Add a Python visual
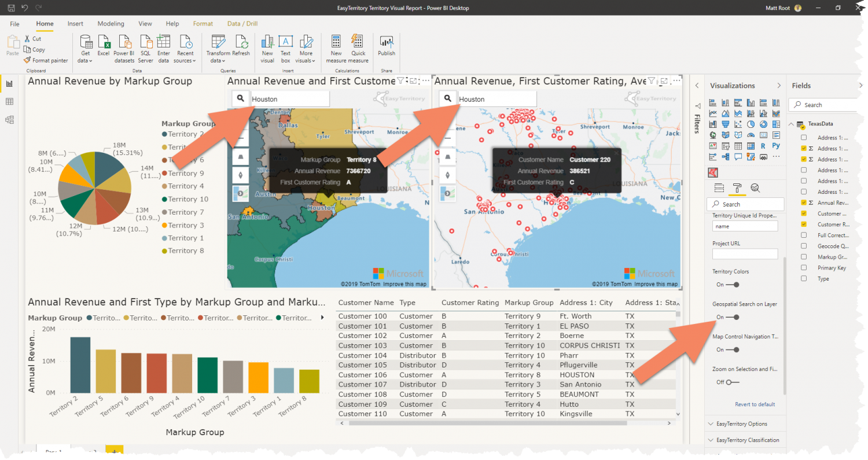Image resolution: width=868 pixels, height=460 pixels. [x=777, y=146]
